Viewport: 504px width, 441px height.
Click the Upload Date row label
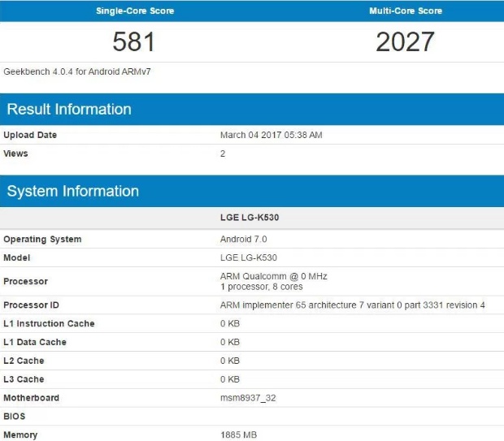(30, 135)
